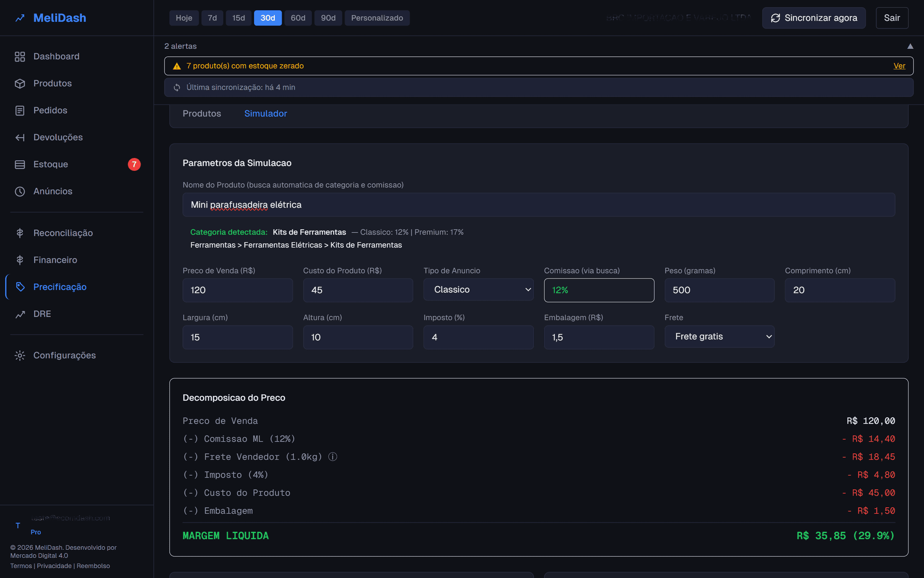Viewport: 924px width, 578px height.
Task: Click the Reconciliação dollar icon
Action: (x=20, y=233)
